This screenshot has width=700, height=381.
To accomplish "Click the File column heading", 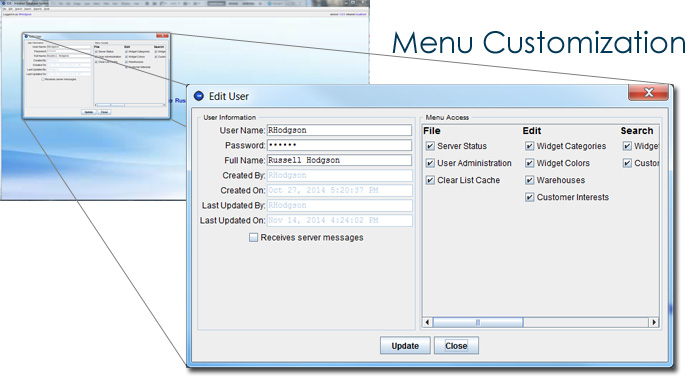I will coord(432,131).
